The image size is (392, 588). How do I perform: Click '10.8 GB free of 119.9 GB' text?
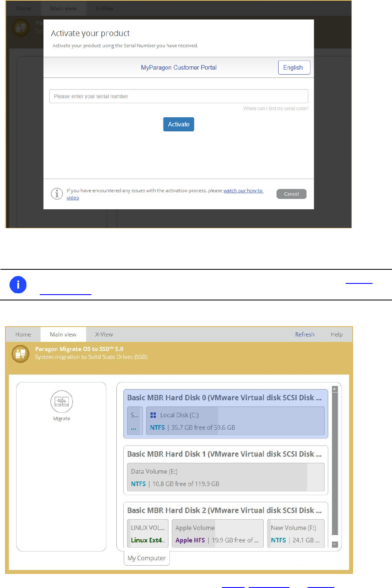(x=186, y=484)
